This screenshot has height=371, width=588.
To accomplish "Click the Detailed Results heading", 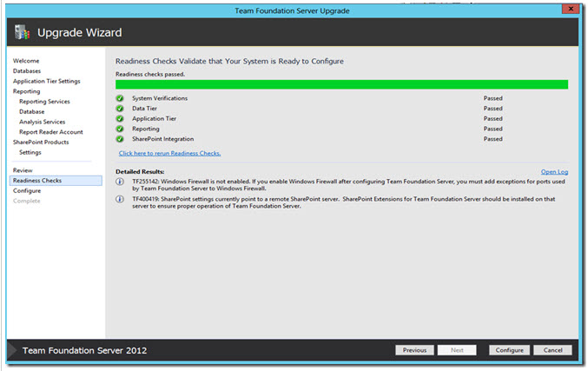I will [x=140, y=171].
